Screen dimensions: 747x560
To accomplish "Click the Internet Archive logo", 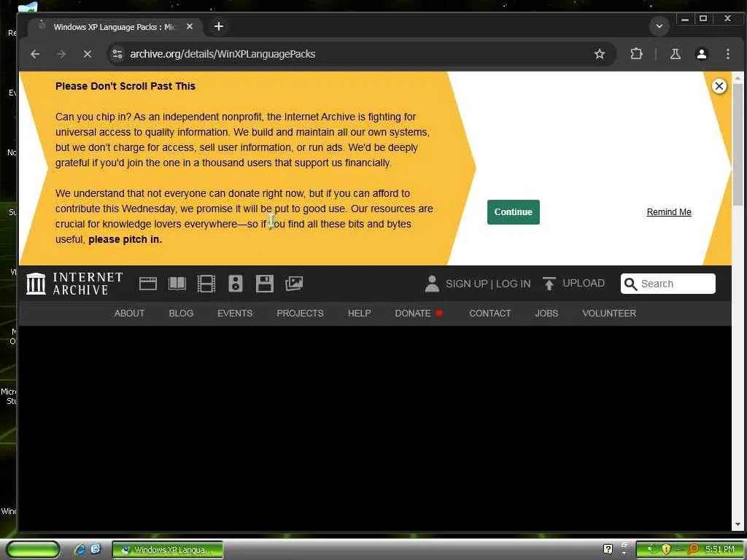I will point(75,284).
